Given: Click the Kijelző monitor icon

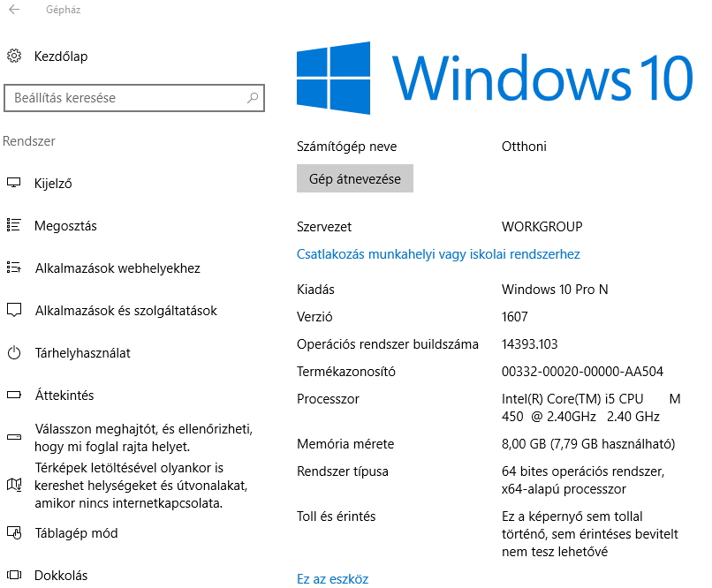Looking at the screenshot, I should point(14,183).
